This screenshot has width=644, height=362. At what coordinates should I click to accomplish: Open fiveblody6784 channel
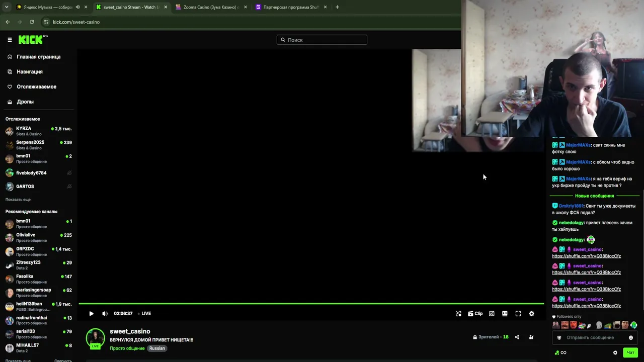click(x=39, y=173)
